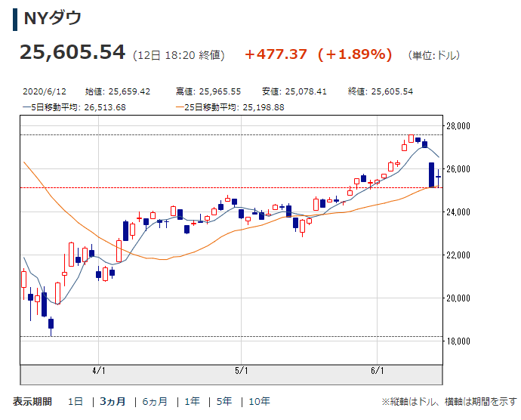Change the chart period to 6ヵ月
521x420 pixels.
coord(154,401)
